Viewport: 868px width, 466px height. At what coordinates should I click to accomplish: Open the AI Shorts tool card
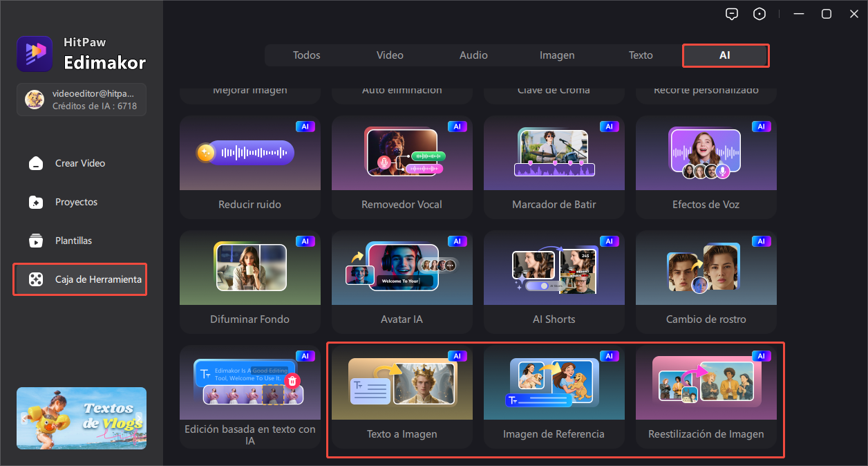(x=554, y=280)
